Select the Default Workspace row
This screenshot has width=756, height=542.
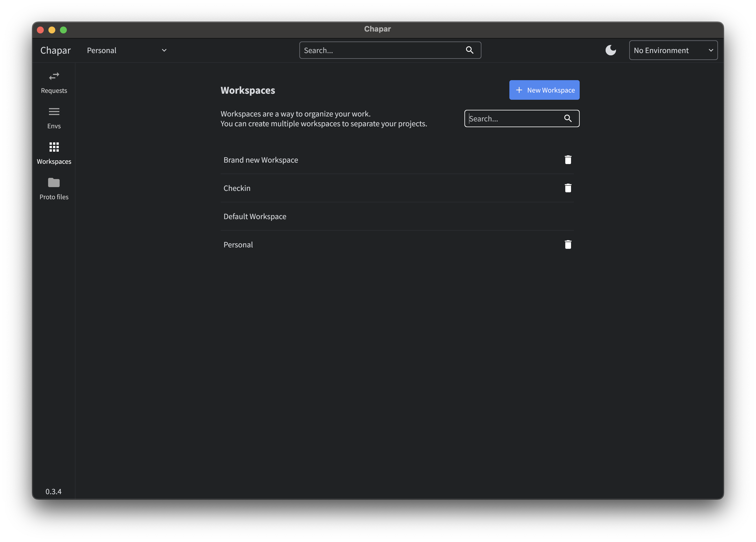(397, 217)
